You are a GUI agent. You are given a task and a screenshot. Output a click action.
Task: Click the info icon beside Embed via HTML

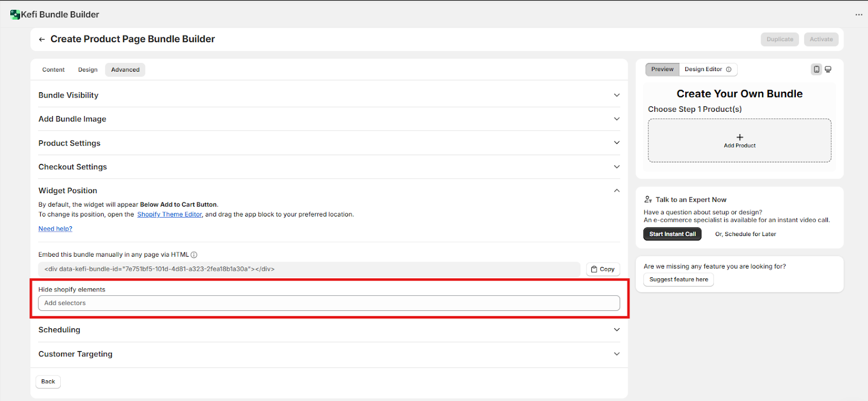point(194,255)
